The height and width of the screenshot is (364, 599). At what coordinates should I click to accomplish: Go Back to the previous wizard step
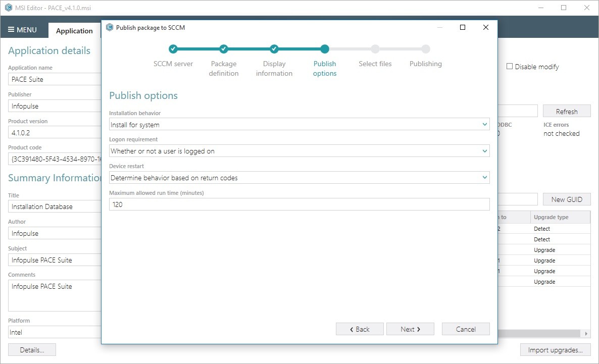360,329
